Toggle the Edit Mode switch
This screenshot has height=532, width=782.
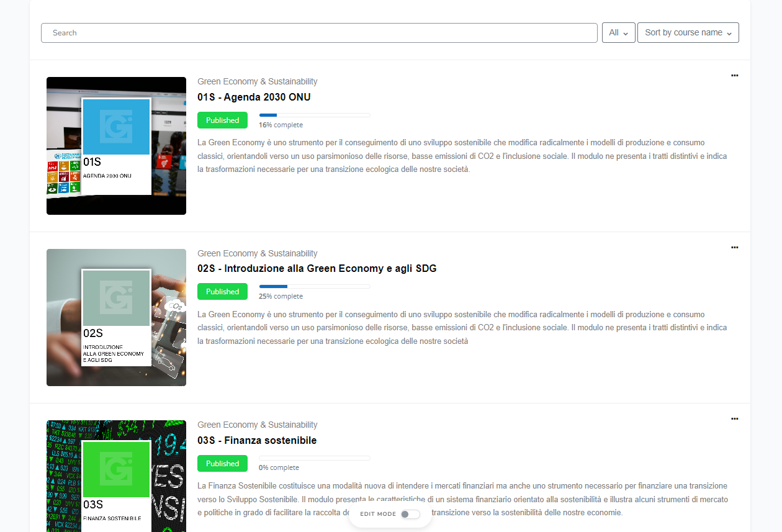point(410,514)
